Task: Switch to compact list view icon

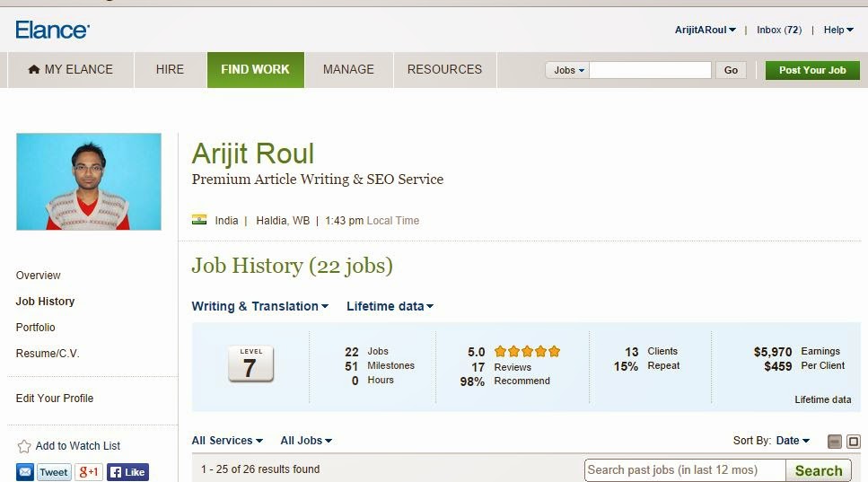Action: click(x=835, y=442)
